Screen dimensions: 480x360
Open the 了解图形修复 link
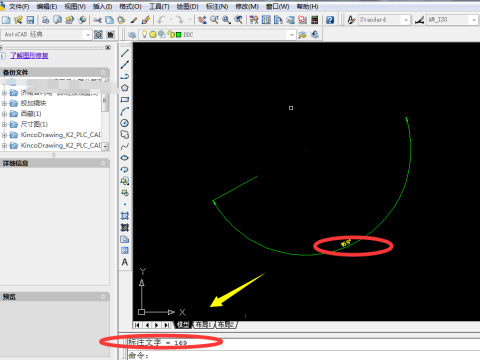tap(29, 55)
